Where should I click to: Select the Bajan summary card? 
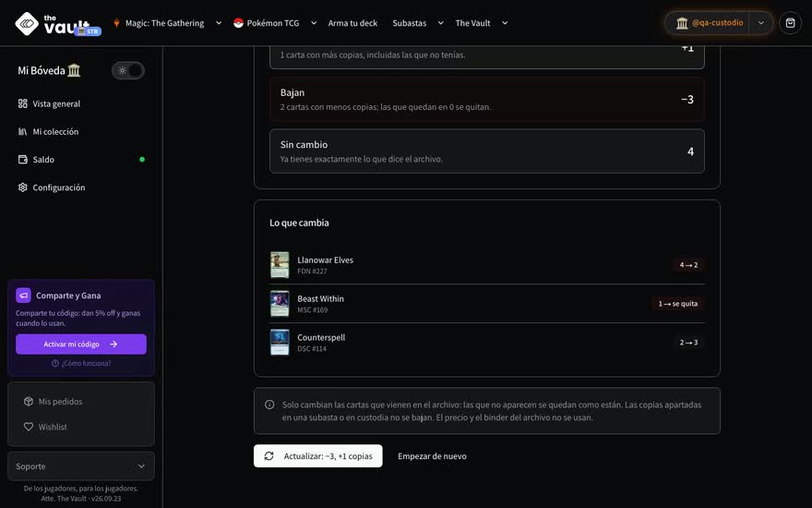tap(487, 99)
